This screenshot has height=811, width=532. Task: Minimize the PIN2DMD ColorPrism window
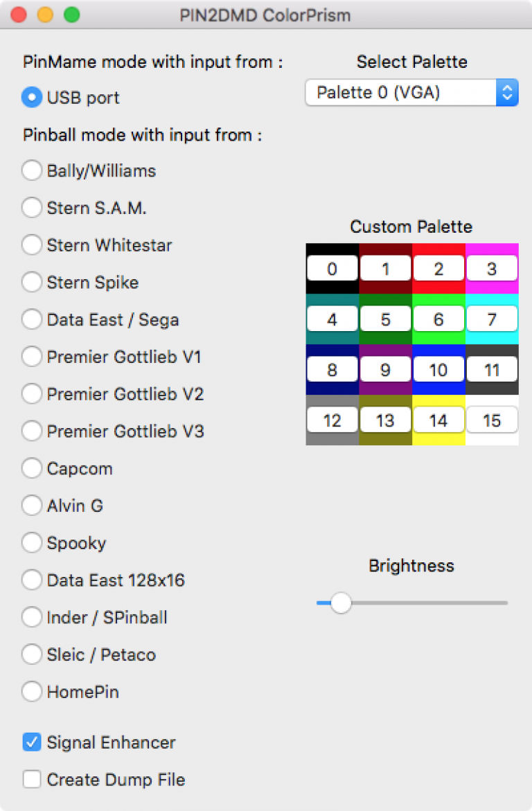click(45, 15)
